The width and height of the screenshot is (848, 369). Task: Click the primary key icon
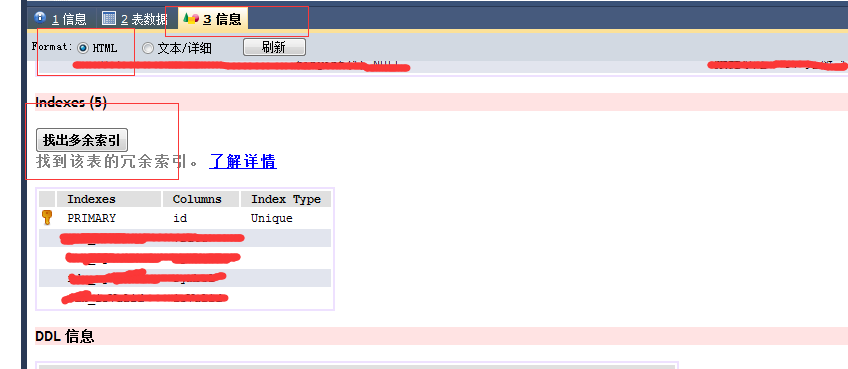pos(47,218)
